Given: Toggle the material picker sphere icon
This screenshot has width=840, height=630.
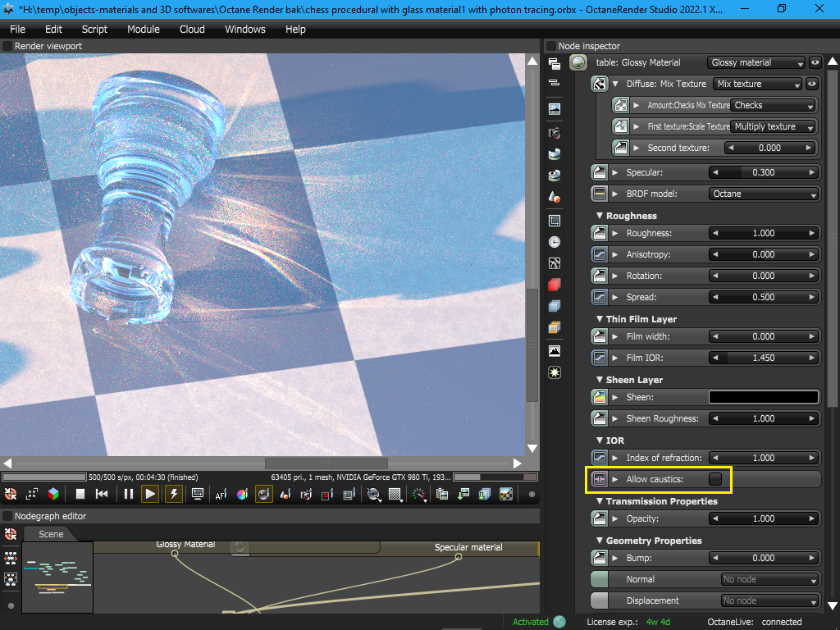Looking at the screenshot, I should [x=263, y=494].
